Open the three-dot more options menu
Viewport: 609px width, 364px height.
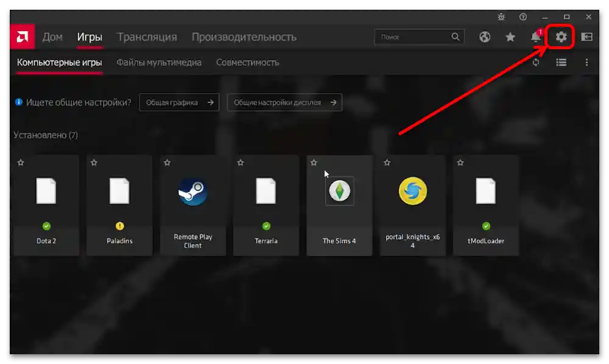[586, 63]
